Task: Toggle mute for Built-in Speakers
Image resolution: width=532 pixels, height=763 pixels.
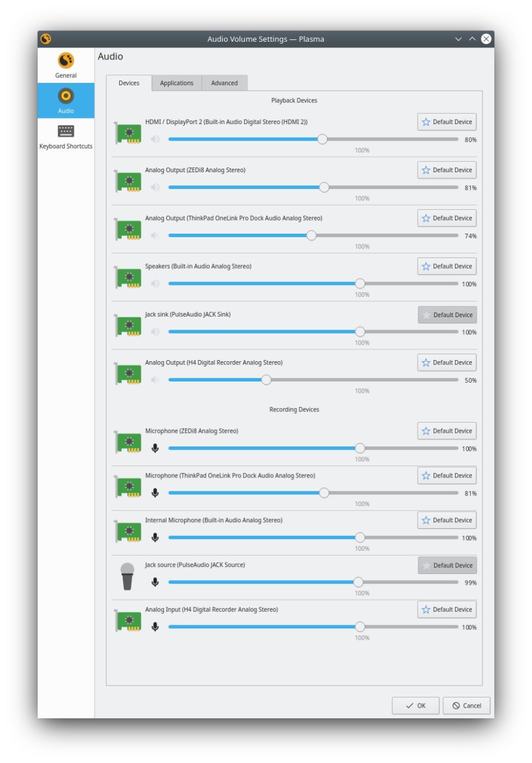Action: [x=155, y=284]
